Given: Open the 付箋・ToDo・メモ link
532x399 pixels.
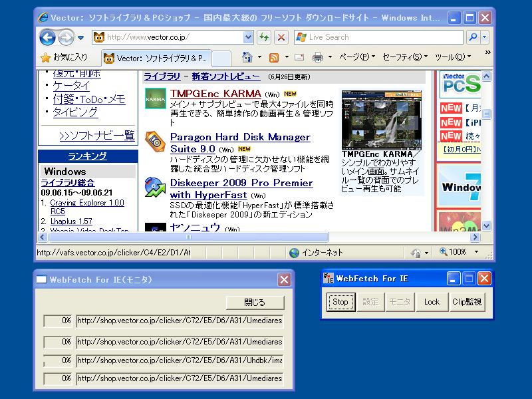Looking at the screenshot, I should click(89, 99).
